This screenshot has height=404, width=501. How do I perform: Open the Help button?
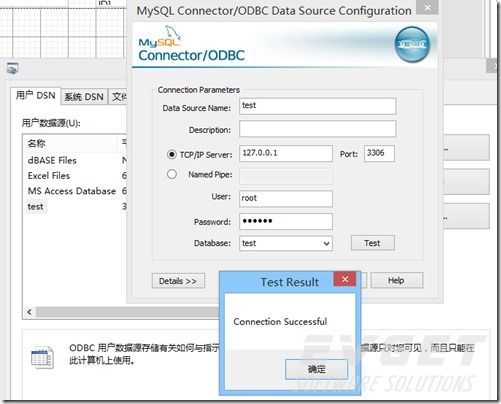tap(397, 281)
